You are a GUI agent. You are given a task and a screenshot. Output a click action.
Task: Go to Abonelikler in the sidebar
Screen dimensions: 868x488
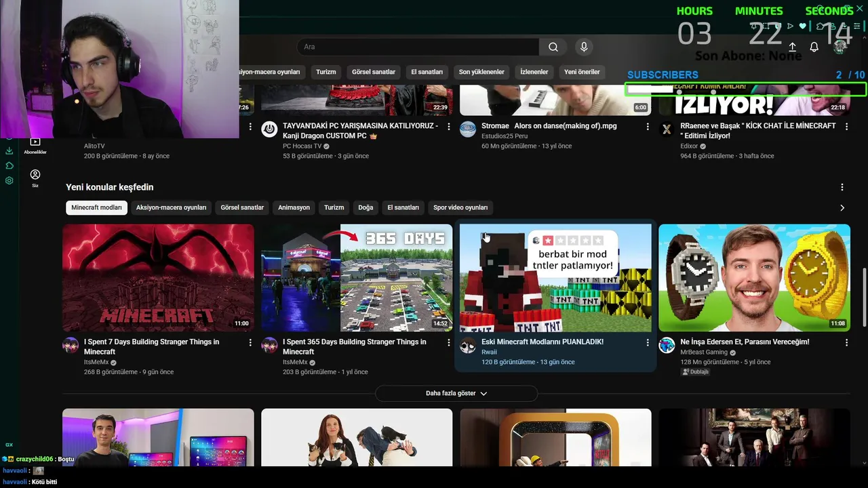[x=35, y=145]
